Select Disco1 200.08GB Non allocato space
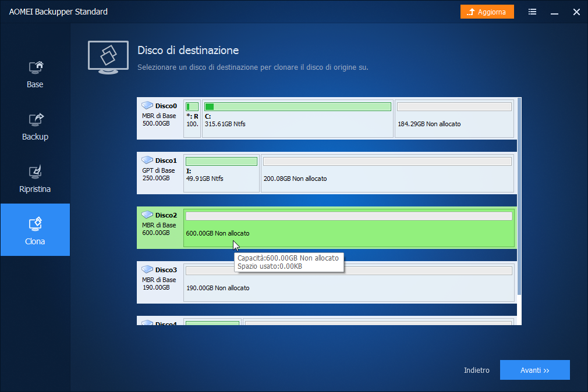 click(387, 173)
